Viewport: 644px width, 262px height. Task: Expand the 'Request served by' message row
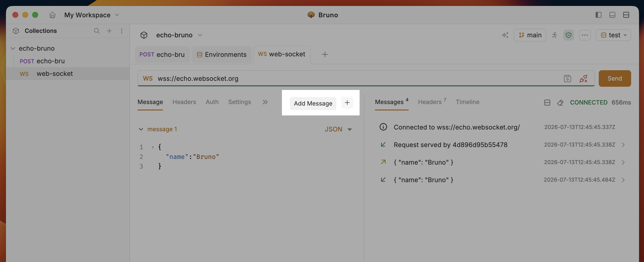[623, 145]
